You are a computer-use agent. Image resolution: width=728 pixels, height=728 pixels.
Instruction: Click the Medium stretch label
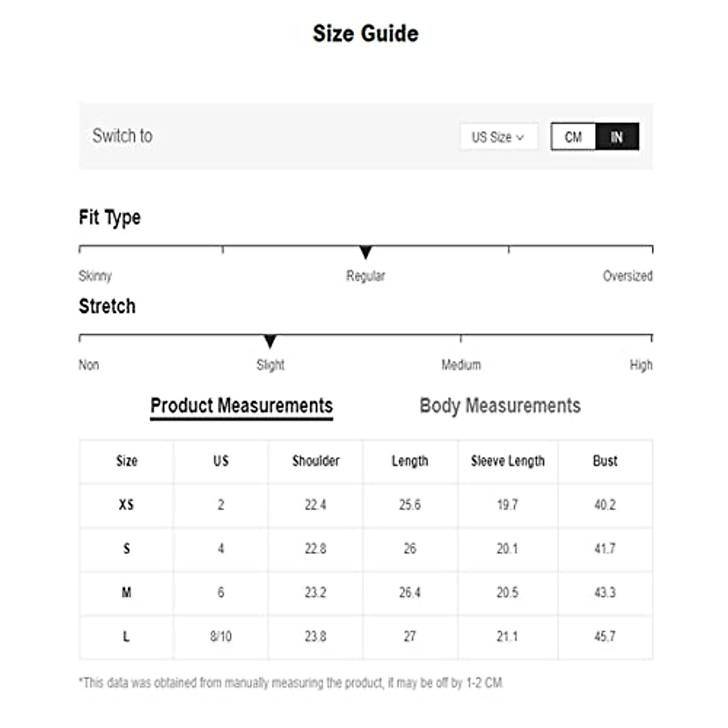click(x=461, y=365)
